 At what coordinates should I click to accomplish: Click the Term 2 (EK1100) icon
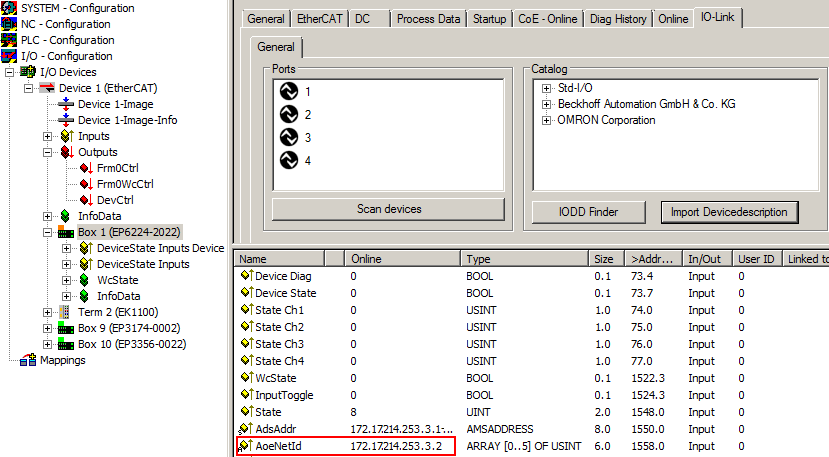tap(65, 312)
